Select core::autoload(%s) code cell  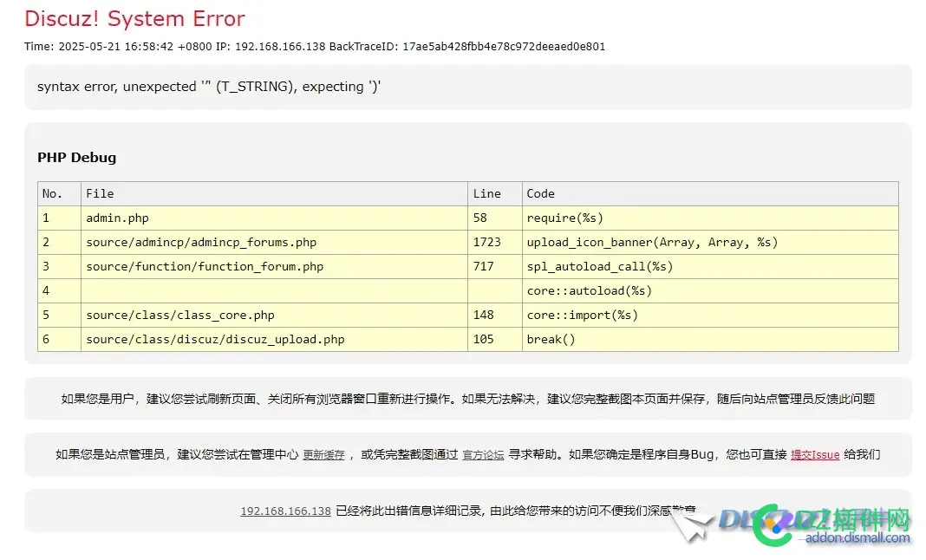coord(710,290)
